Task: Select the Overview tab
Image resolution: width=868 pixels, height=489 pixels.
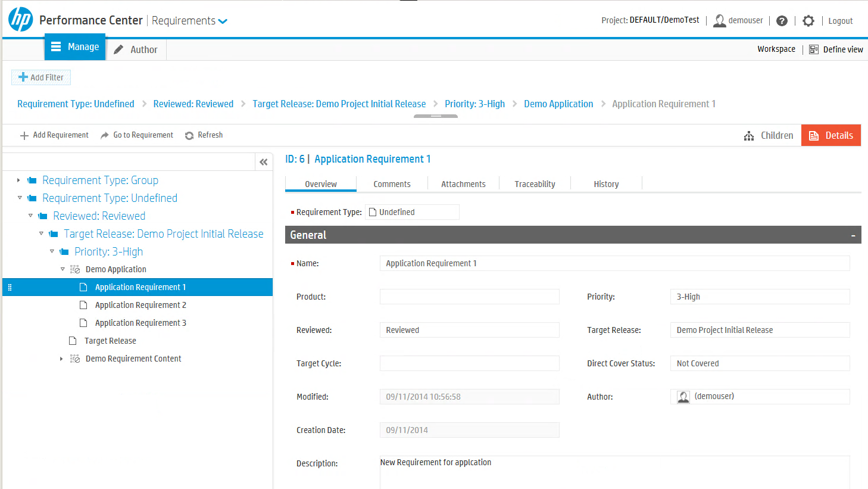Action: click(x=321, y=184)
